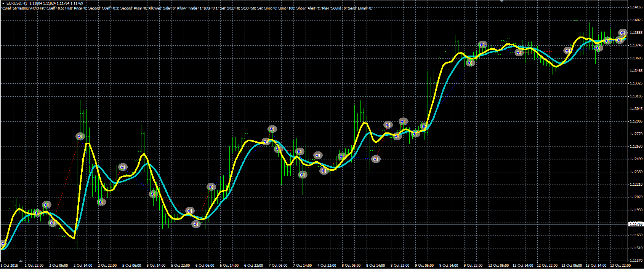Select the trade marker atop the 2 Oct 14:00 spike
The image size is (644, 269).
(80, 136)
